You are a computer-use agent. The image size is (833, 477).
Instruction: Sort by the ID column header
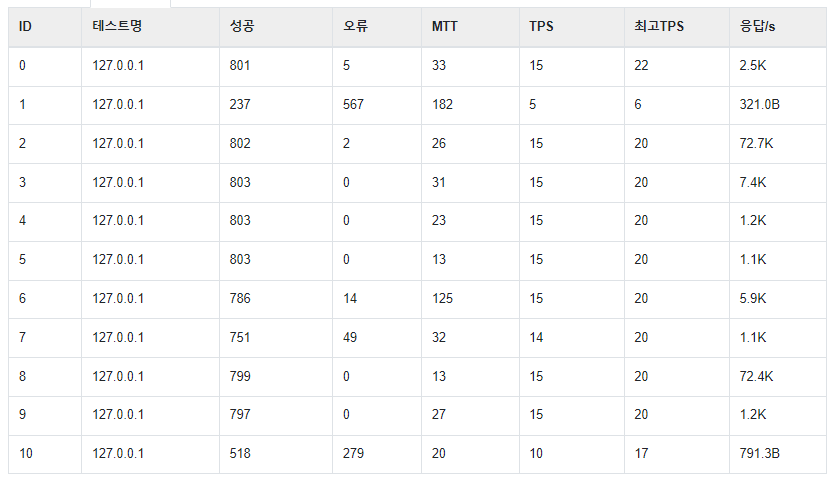(45, 27)
